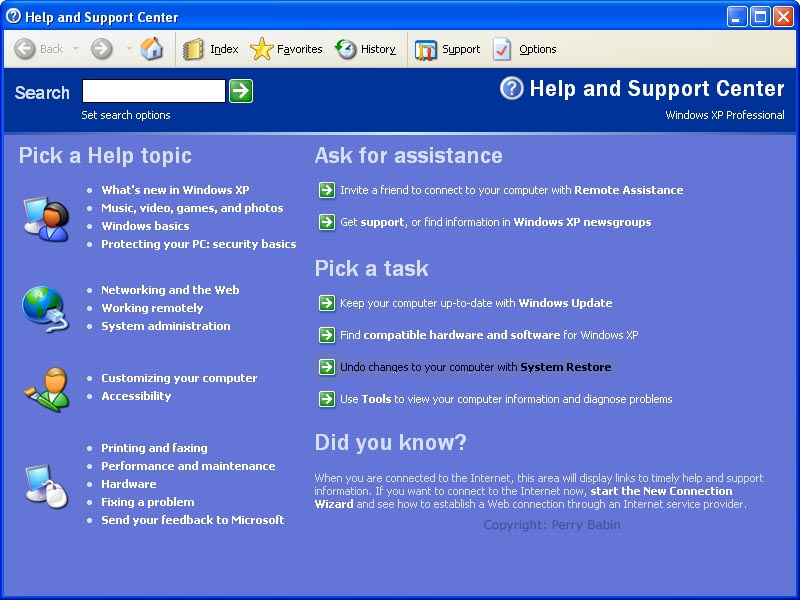This screenshot has width=800, height=600.
Task: Open Working remotely topic
Action: pyautogui.click(x=152, y=308)
